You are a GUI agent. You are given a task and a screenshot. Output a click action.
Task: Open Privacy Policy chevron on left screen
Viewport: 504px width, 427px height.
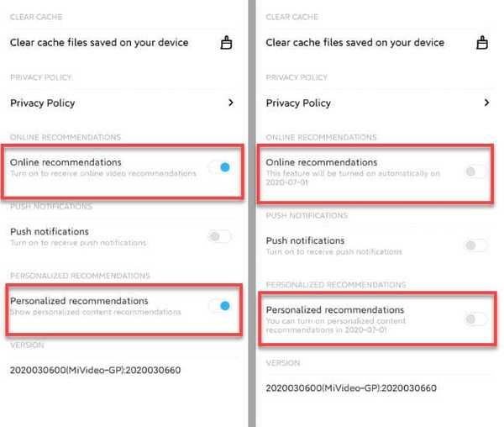[x=230, y=103]
